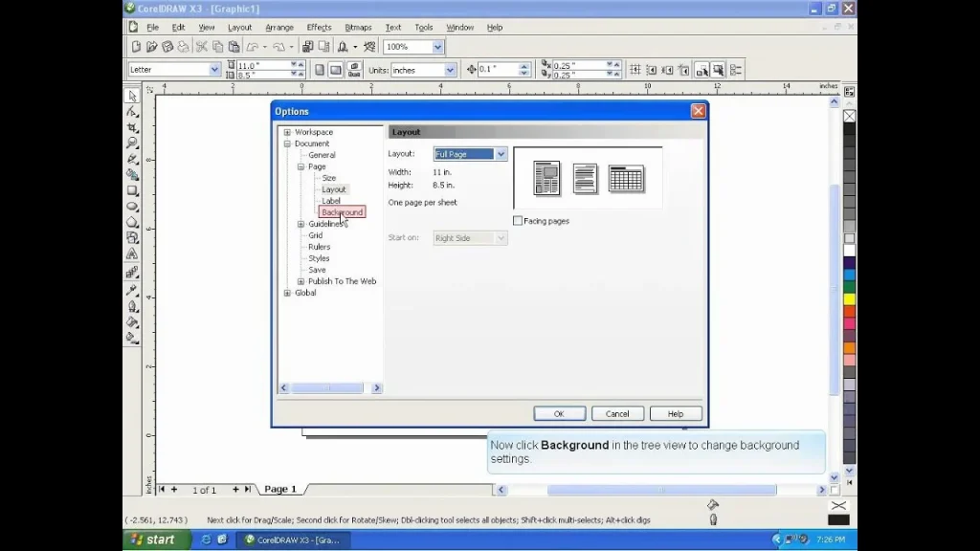Enable the Facing pages checkbox
The image size is (980, 551).
point(518,221)
